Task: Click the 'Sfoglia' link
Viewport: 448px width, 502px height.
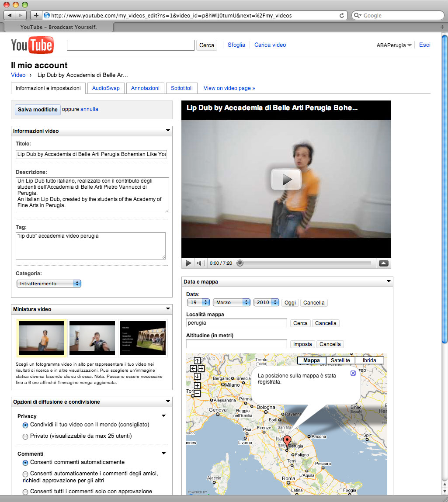Action: tap(236, 45)
